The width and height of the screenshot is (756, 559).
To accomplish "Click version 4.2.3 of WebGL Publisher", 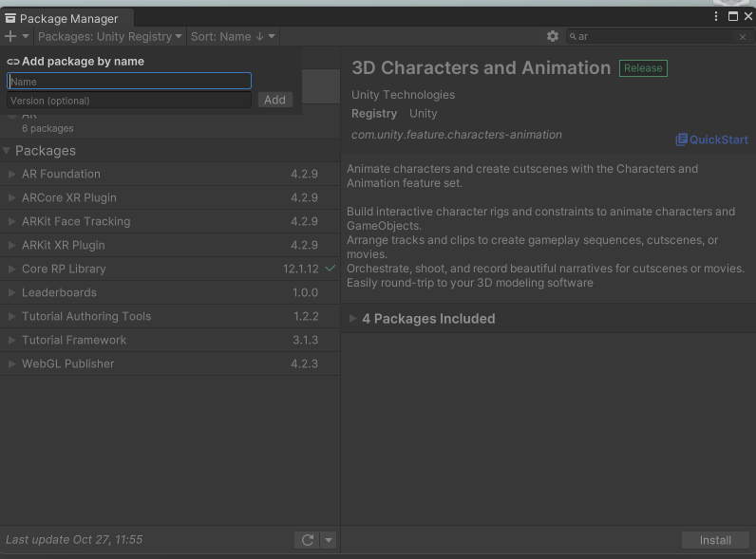I will click(x=304, y=363).
